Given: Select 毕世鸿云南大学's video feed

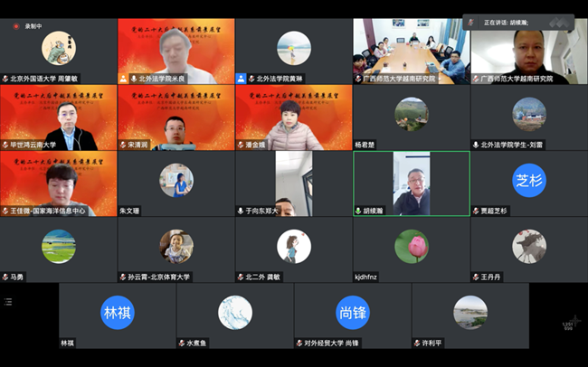Looking at the screenshot, I should click(59, 118).
